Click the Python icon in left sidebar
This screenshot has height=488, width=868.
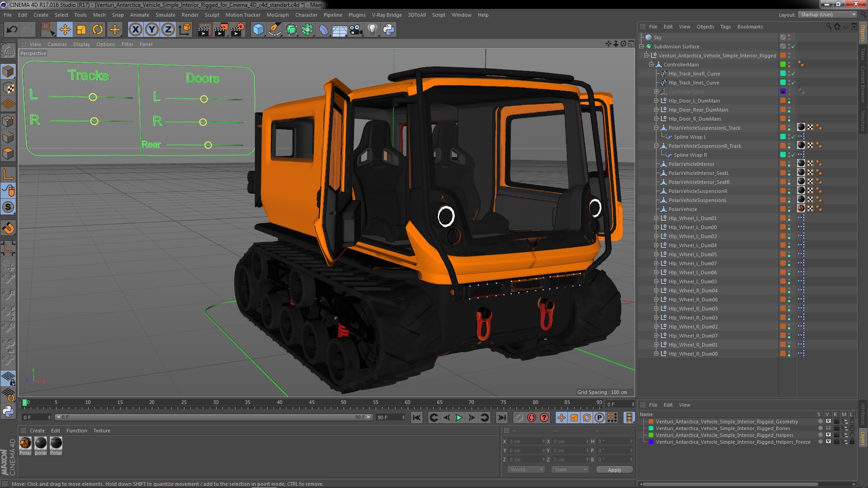point(8,411)
